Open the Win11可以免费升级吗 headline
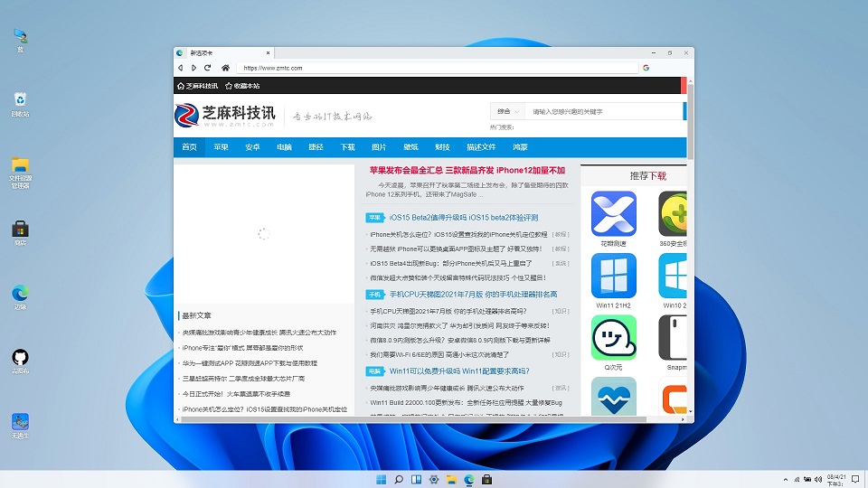 [459, 371]
